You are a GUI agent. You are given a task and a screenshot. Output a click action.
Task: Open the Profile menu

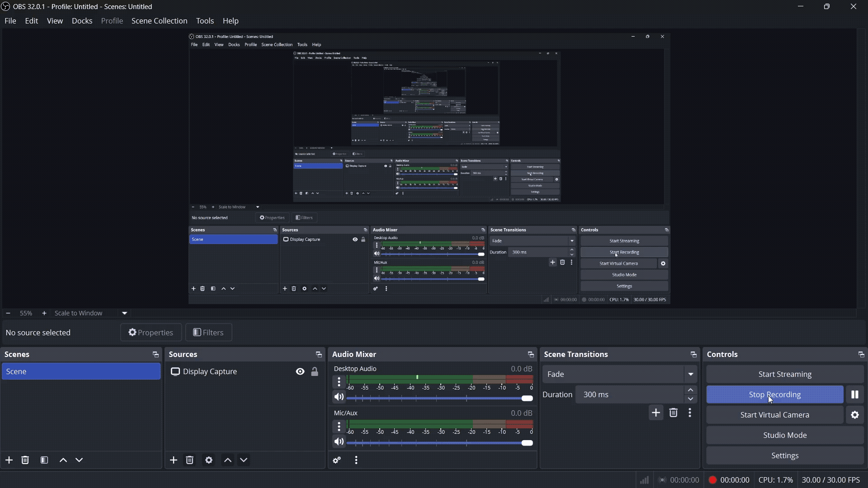pyautogui.click(x=112, y=21)
